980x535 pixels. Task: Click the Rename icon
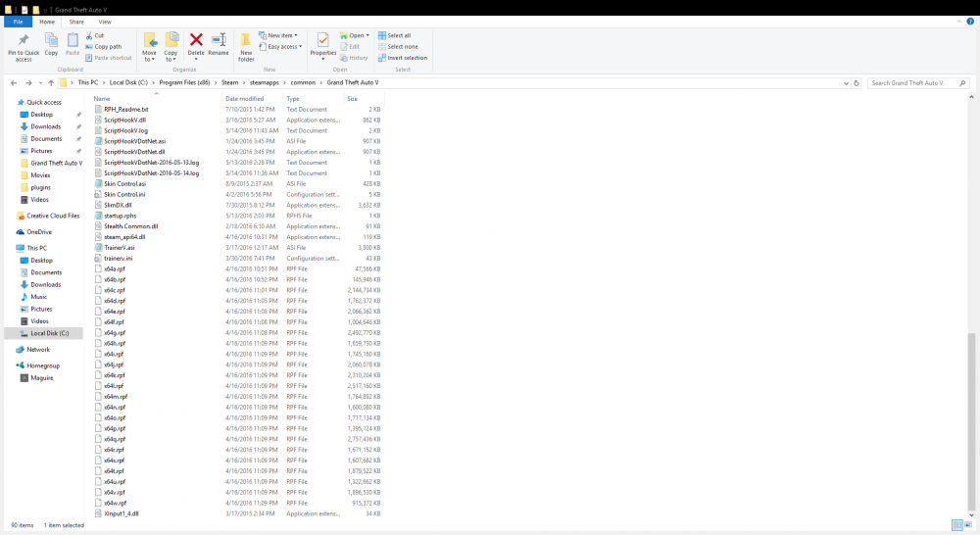[x=219, y=40]
